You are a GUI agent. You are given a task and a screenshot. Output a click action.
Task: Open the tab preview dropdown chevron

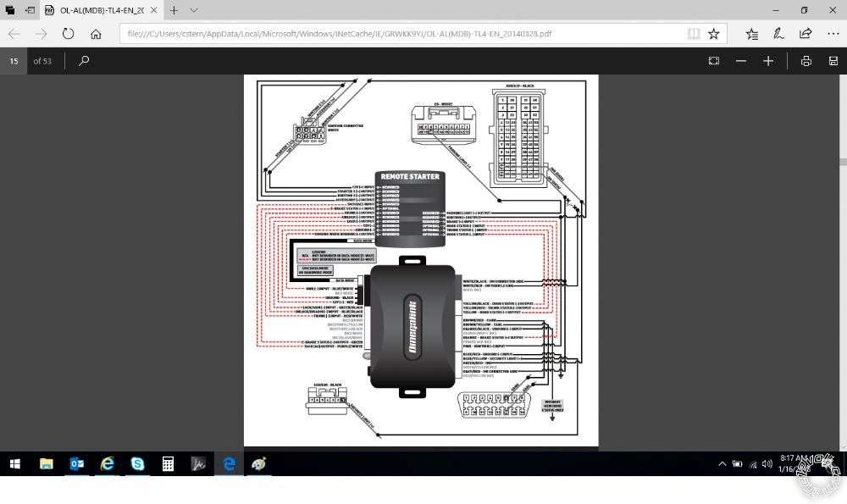194,10
